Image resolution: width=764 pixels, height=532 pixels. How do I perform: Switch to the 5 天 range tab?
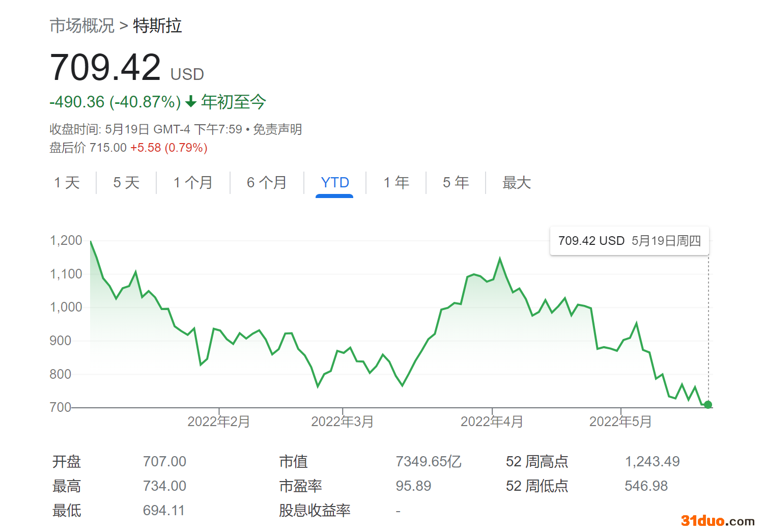pos(126,183)
